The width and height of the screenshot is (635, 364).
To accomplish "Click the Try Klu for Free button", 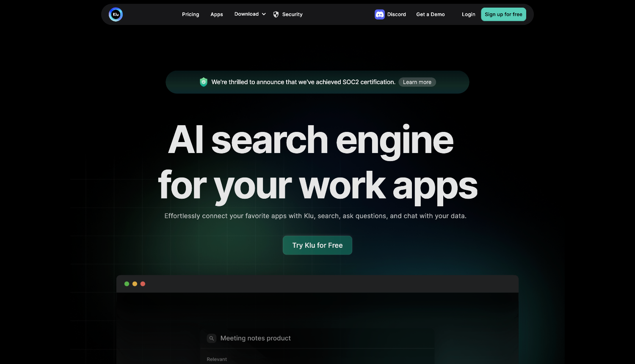I will 317,245.
